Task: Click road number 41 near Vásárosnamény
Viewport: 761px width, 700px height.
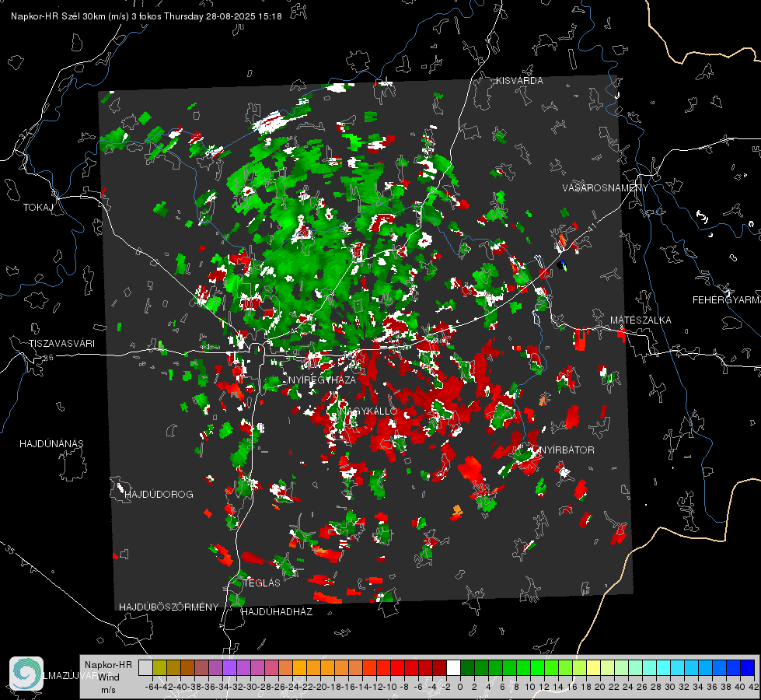Action: (591, 229)
